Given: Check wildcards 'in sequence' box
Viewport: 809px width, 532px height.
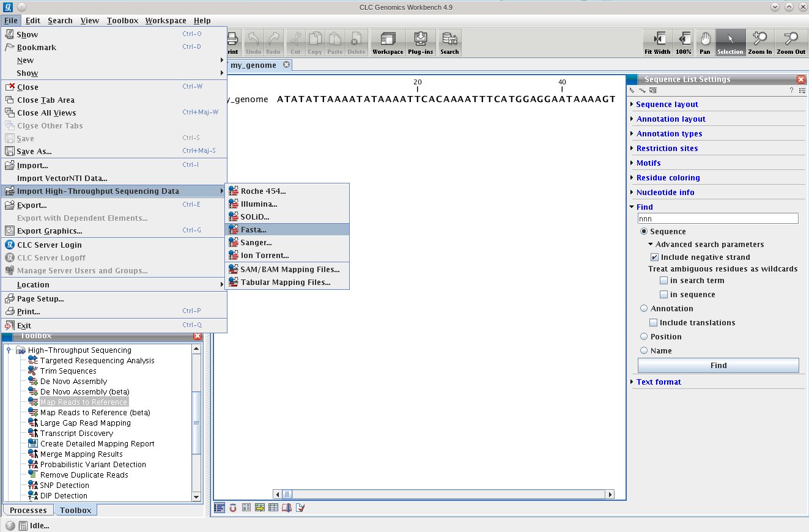Looking at the screenshot, I should (663, 295).
